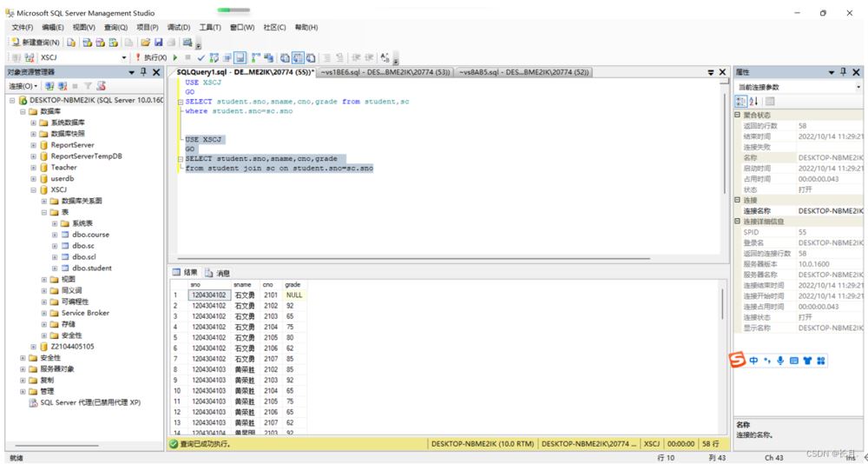Click the dbo.student table in tree
The height and width of the screenshot is (464, 868).
click(x=91, y=268)
